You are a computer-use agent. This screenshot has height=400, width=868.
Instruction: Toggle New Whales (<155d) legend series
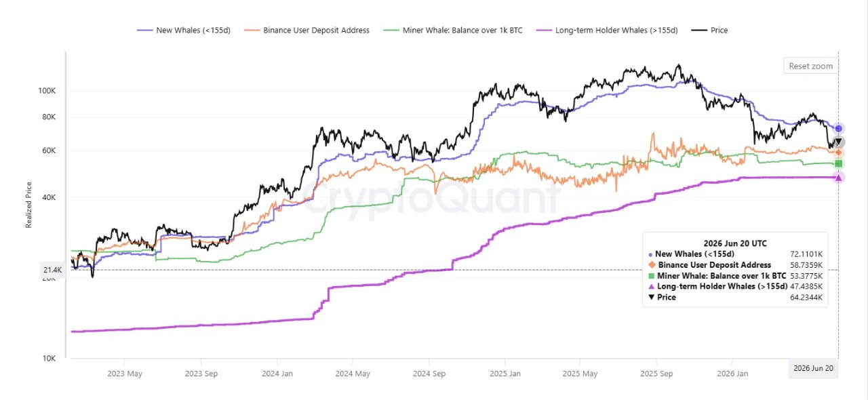184,31
